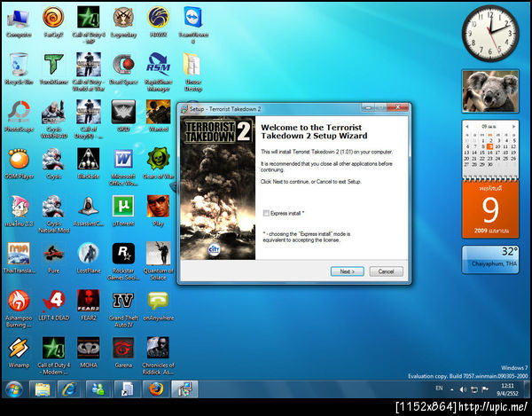Image resolution: width=532 pixels, height=416 pixels.
Task: Go to the next month in calendar gadget
Action: 513,126
